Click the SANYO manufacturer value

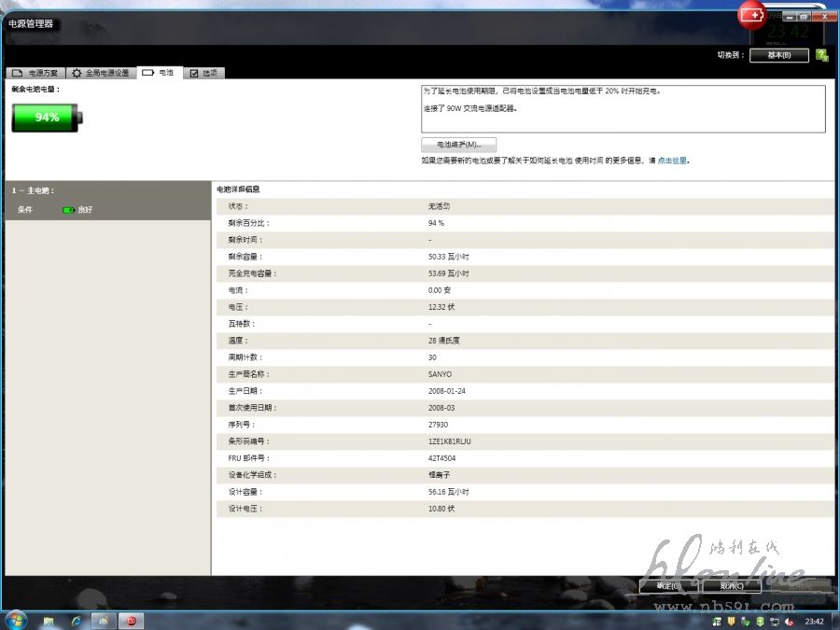(x=440, y=374)
